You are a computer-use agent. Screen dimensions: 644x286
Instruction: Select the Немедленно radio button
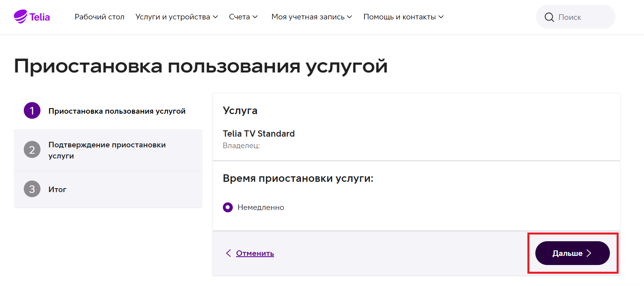click(228, 207)
